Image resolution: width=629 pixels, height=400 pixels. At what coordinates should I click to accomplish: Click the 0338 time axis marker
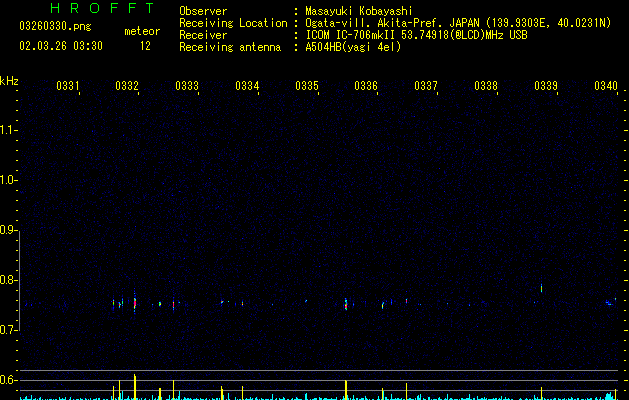pyautogui.click(x=486, y=86)
